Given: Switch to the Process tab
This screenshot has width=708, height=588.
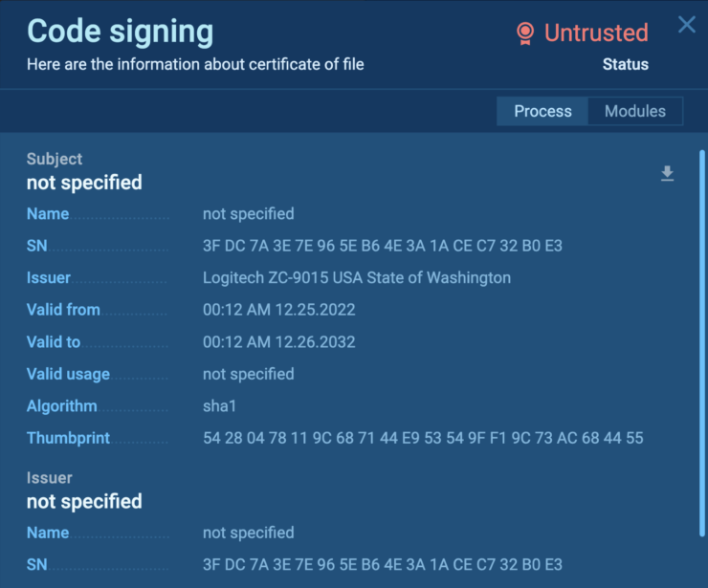Looking at the screenshot, I should pyautogui.click(x=542, y=111).
